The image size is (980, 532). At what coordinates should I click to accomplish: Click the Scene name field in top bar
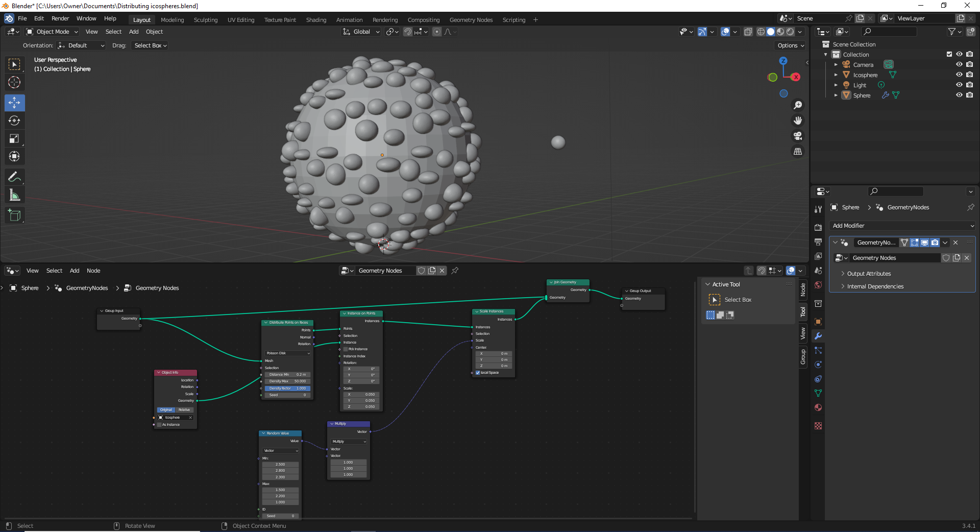coord(820,18)
